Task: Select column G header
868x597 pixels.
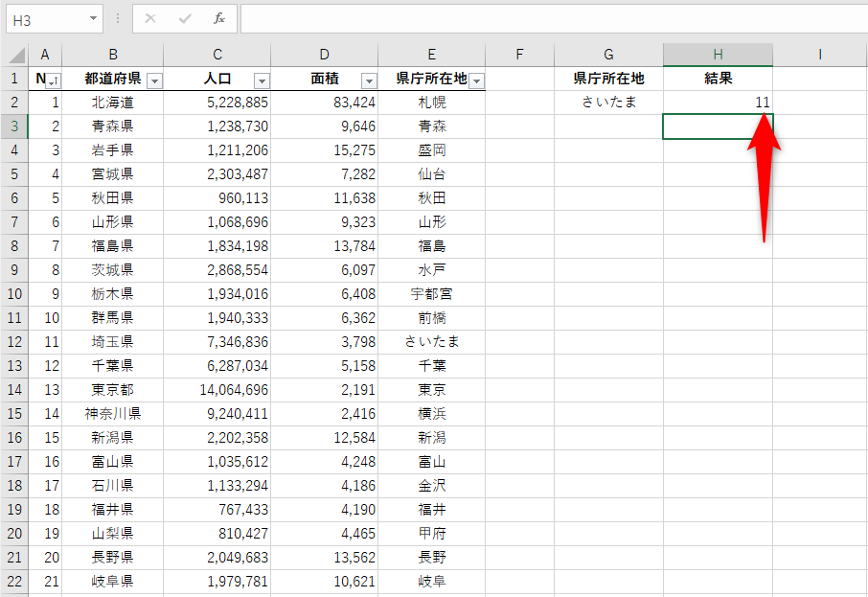Action: (x=608, y=55)
